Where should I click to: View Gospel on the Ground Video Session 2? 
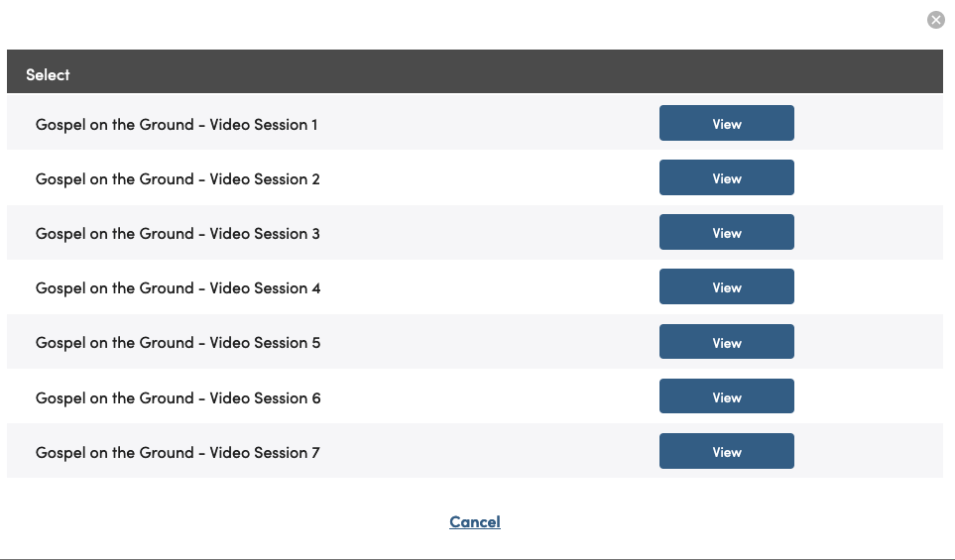pos(727,177)
